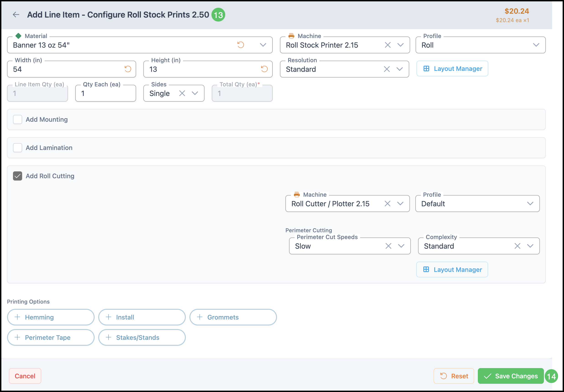
Task: Enable the Add Lamination checkbox
Action: (18, 148)
